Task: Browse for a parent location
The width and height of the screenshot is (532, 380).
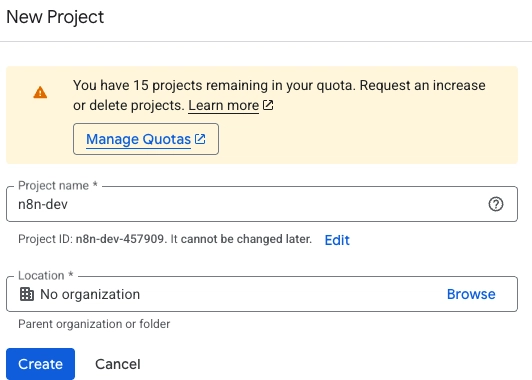Action: coord(471,294)
